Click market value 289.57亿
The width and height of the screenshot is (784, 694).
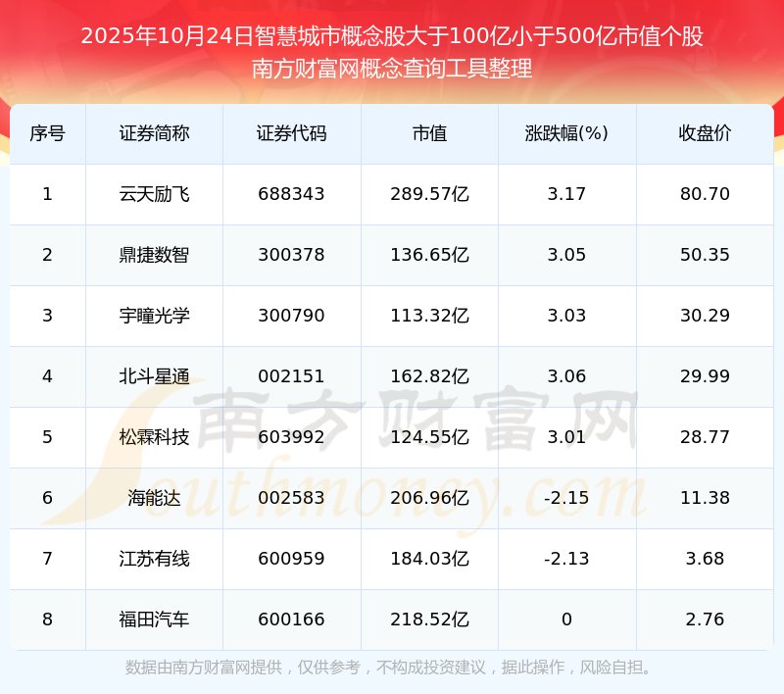[x=429, y=194]
